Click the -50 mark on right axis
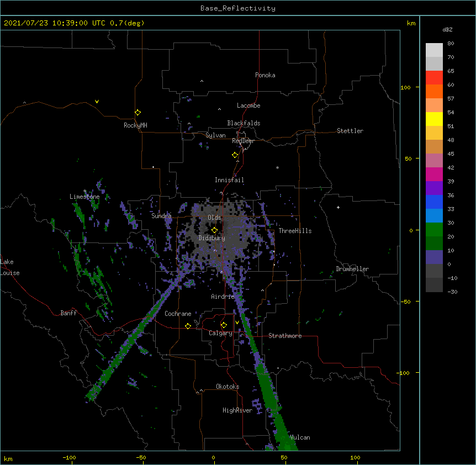This screenshot has width=476, height=465. pyautogui.click(x=405, y=302)
